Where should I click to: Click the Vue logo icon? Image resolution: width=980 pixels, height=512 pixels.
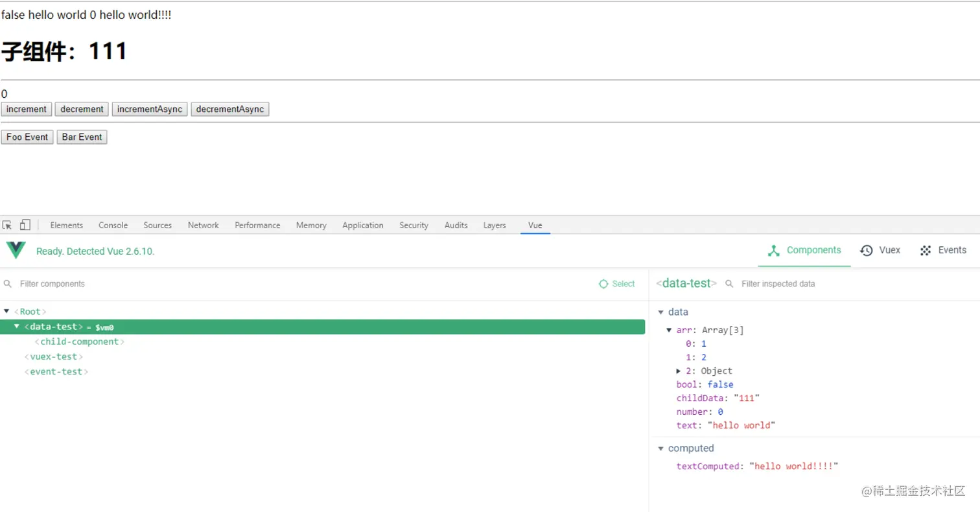click(x=16, y=250)
